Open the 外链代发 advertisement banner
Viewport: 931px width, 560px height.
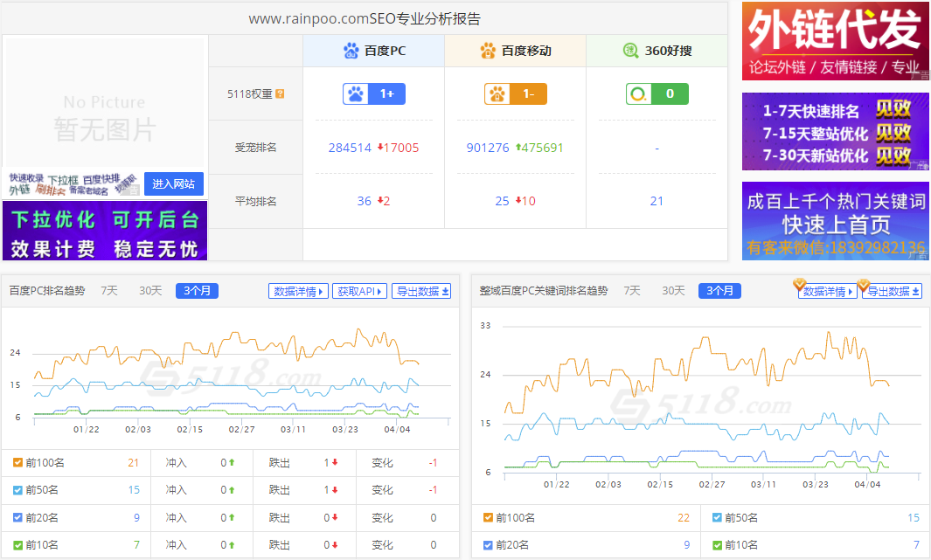[834, 40]
